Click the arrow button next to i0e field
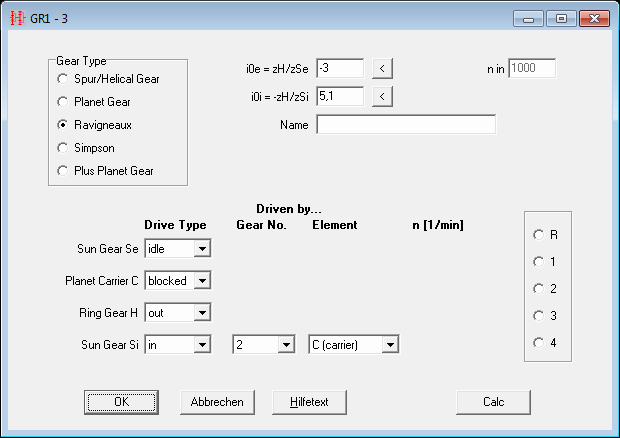The height and width of the screenshot is (438, 620). pyautogui.click(x=383, y=68)
